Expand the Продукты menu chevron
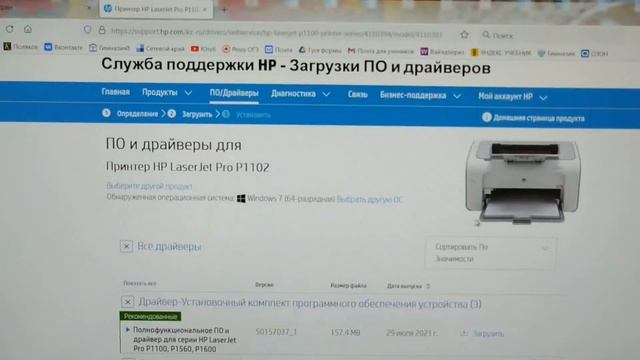The width and height of the screenshot is (640, 360). [188, 93]
